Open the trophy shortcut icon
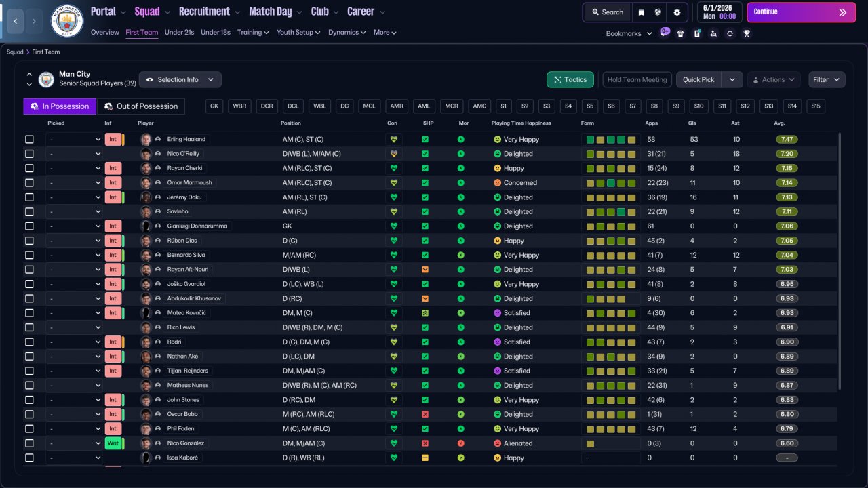This screenshot has width=868, height=488. pyautogui.click(x=747, y=33)
